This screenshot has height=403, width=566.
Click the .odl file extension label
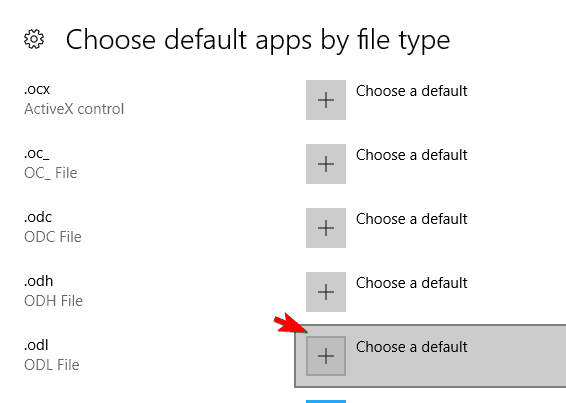36,345
